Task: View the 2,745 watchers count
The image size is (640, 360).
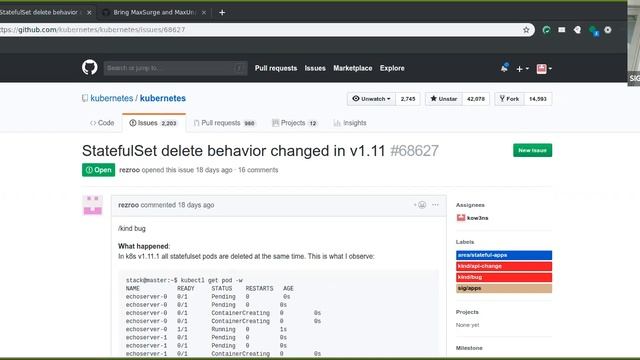Action: 408,99
